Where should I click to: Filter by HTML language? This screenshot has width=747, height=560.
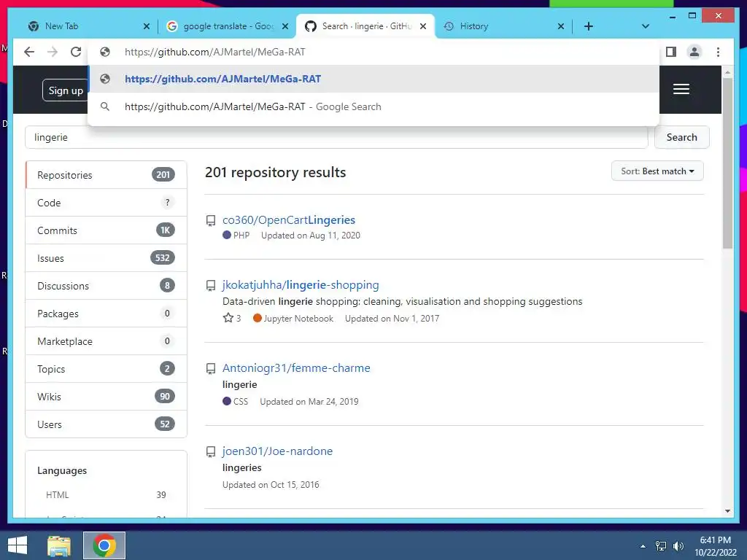point(106,495)
